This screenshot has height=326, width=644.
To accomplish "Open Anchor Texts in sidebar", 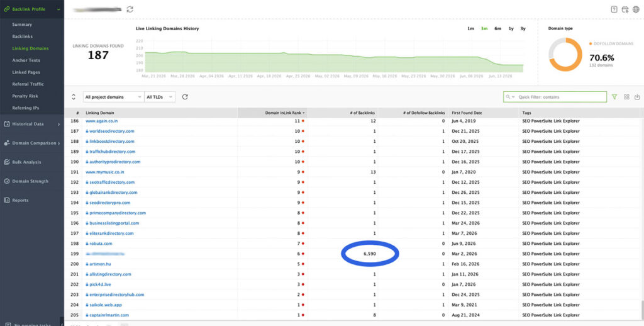I will point(26,60).
